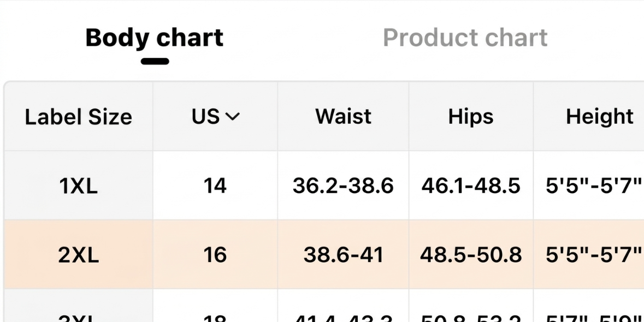This screenshot has width=644, height=322.
Task: Click US size 16 cell
Action: point(215,255)
